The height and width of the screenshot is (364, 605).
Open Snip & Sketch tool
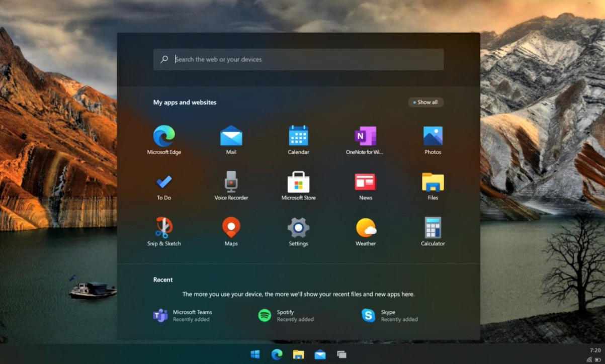coord(164,228)
